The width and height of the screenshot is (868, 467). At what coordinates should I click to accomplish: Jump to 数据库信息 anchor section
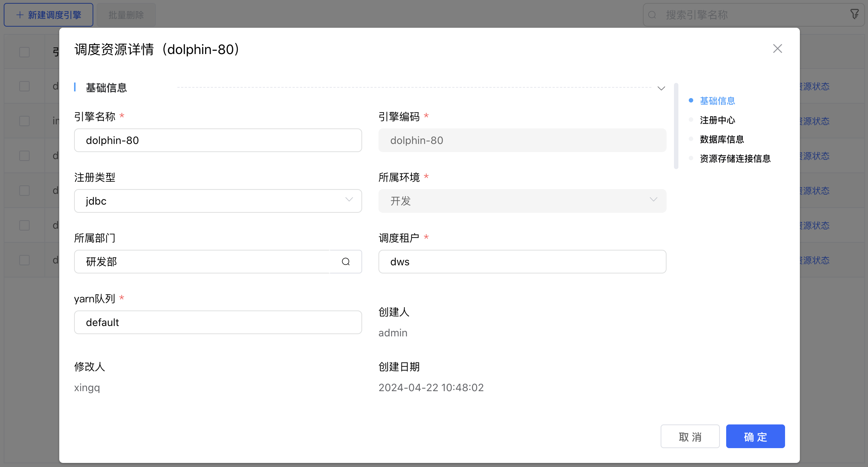click(x=721, y=139)
